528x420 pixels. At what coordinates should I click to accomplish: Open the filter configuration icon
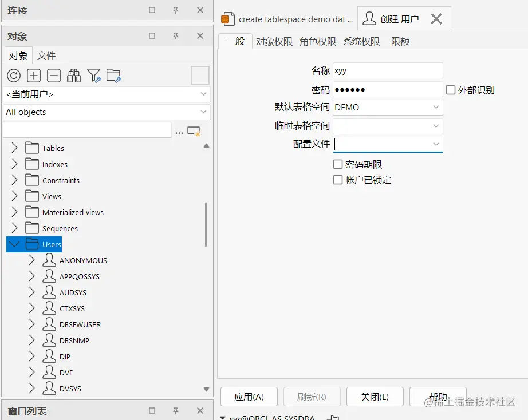(94, 76)
